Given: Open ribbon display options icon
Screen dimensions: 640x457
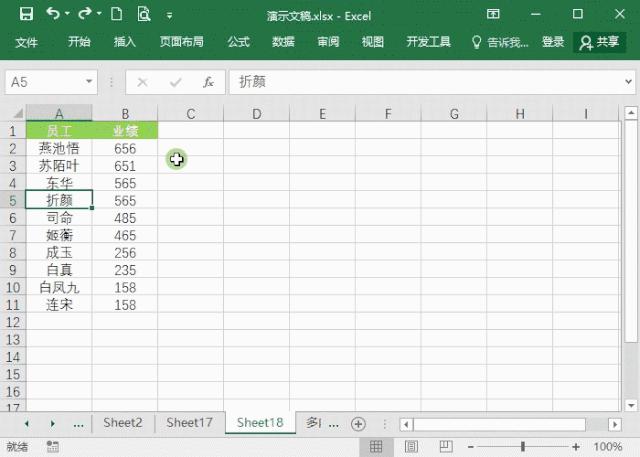Looking at the screenshot, I should coord(493,14).
